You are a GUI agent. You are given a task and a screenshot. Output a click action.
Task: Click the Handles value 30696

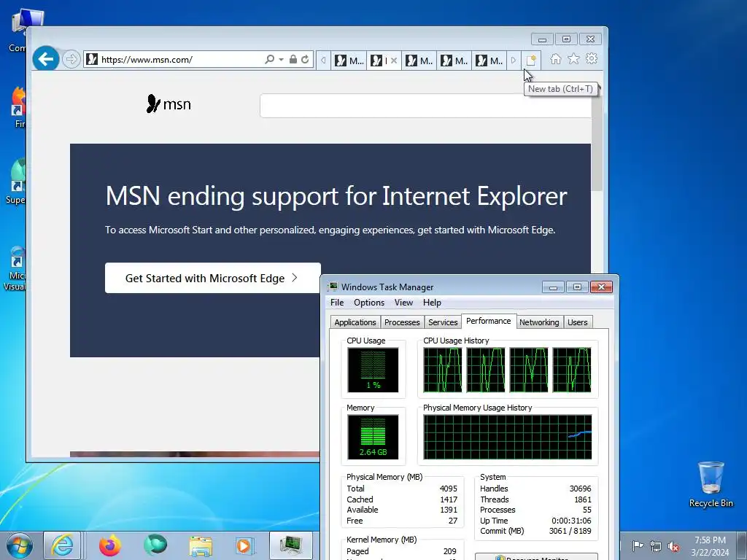(x=580, y=489)
